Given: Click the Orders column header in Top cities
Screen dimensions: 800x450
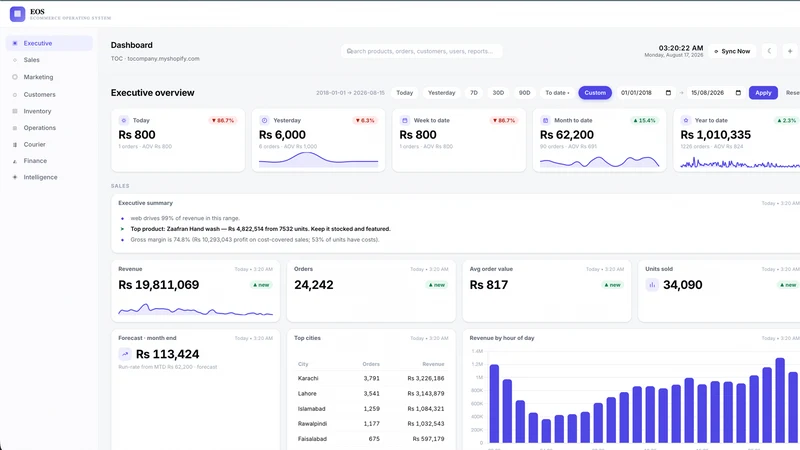Looking at the screenshot, I should click(x=371, y=364).
